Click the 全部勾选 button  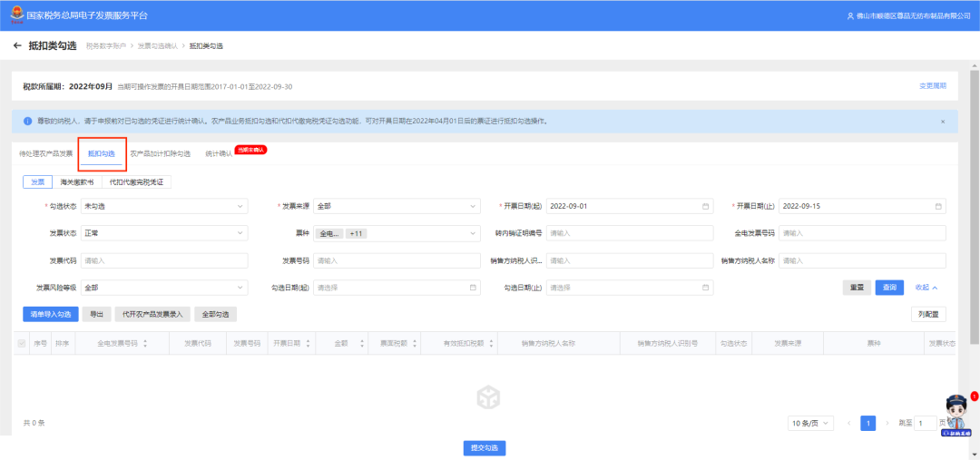216,314
